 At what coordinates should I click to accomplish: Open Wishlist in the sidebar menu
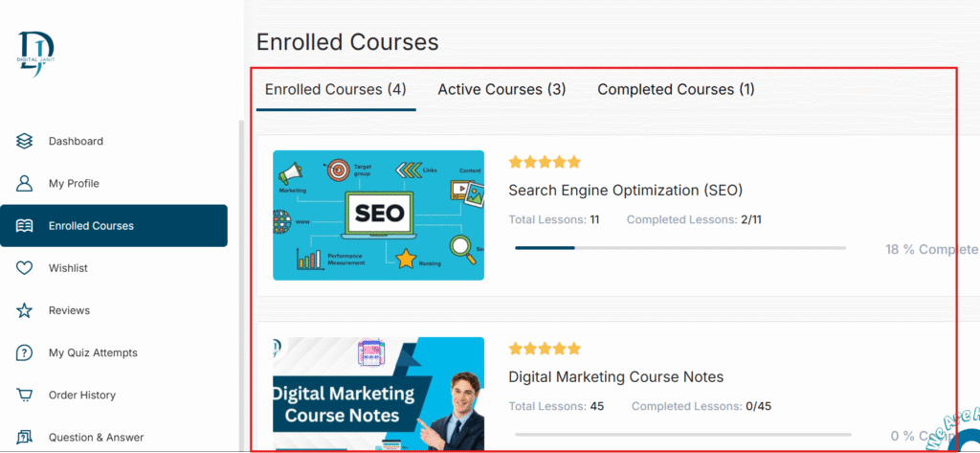click(68, 268)
